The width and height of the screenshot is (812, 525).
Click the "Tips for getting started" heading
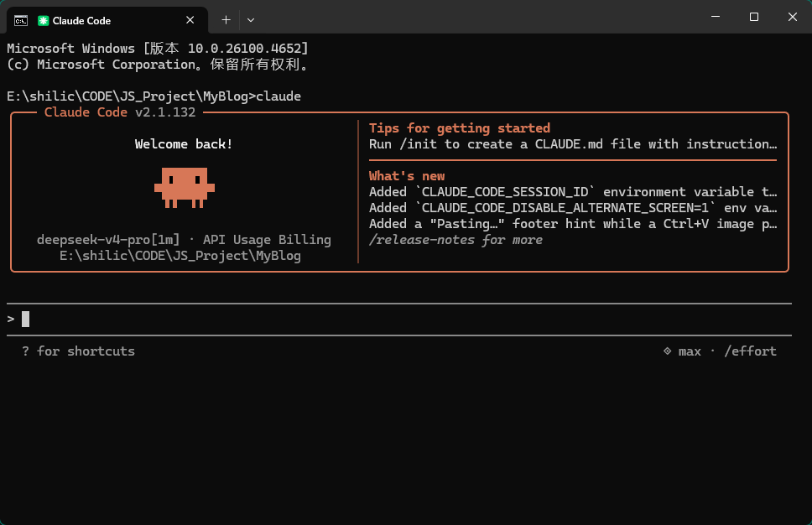tap(460, 127)
